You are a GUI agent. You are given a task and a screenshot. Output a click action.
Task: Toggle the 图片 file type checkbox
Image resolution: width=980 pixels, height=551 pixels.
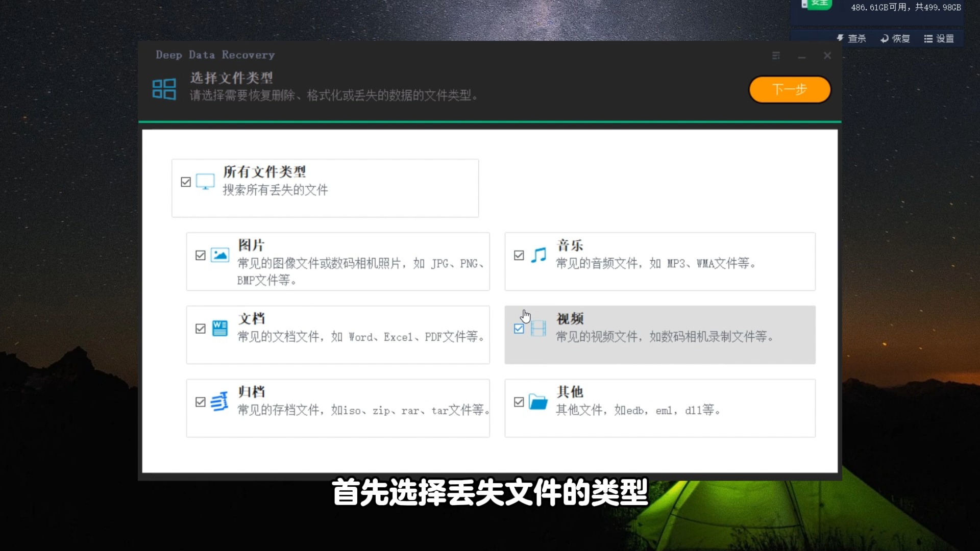200,255
